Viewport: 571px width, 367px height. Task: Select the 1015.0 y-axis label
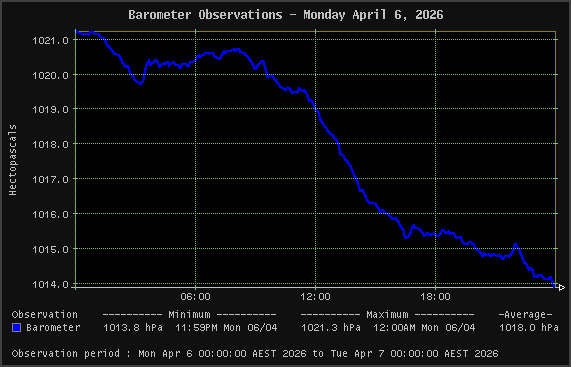pos(50,249)
